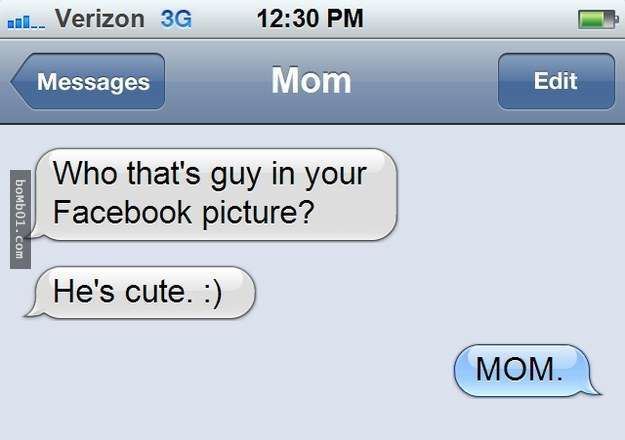Screen dimensions: 625x440
Task: Tap the word Facebook in first message
Action: (x=122, y=212)
